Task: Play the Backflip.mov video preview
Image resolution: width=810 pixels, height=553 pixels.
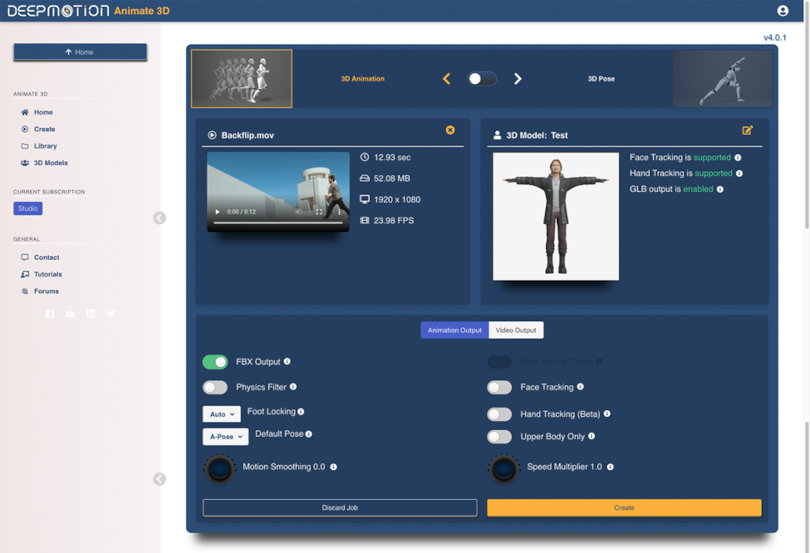Action: tap(217, 212)
